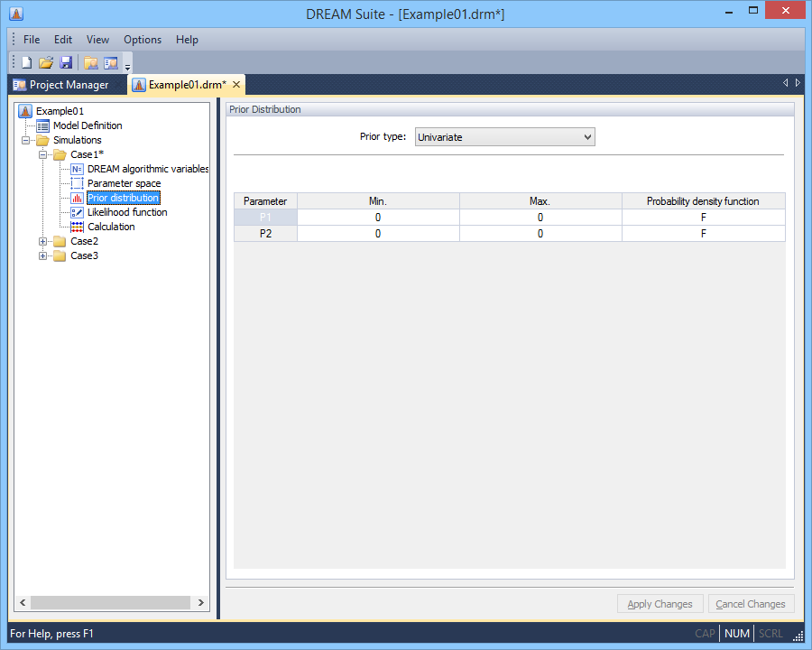The height and width of the screenshot is (650, 812).
Task: Click the Max. cell for P2
Action: [540, 234]
